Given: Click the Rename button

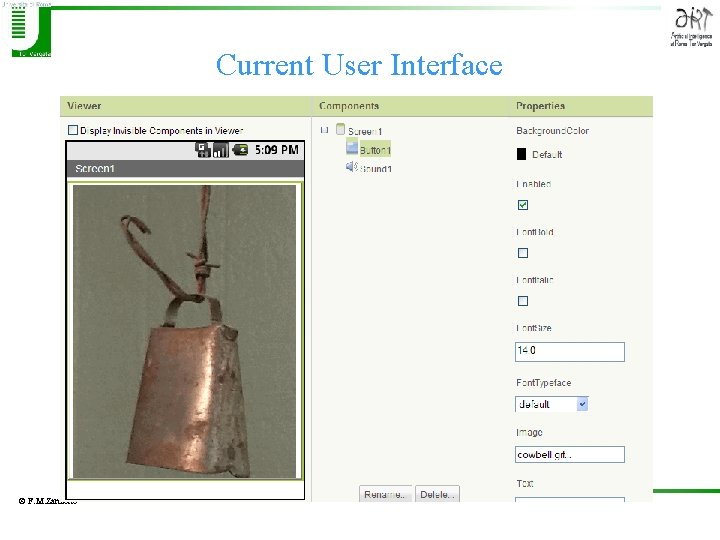Looking at the screenshot, I should tap(385, 494).
